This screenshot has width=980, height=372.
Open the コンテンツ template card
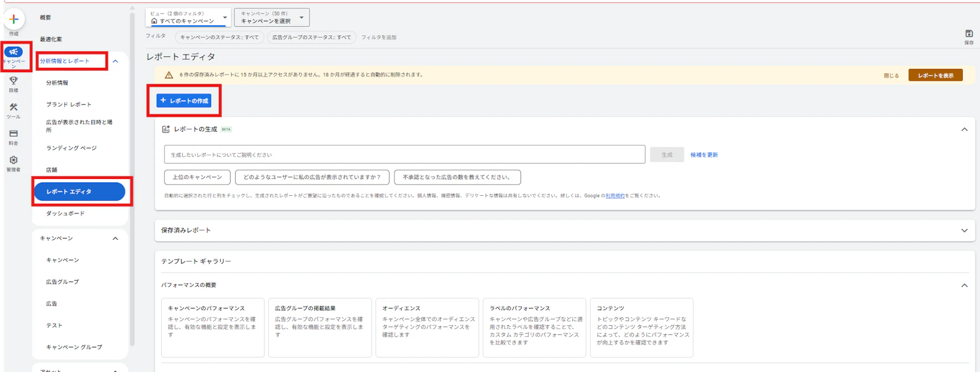point(642,328)
